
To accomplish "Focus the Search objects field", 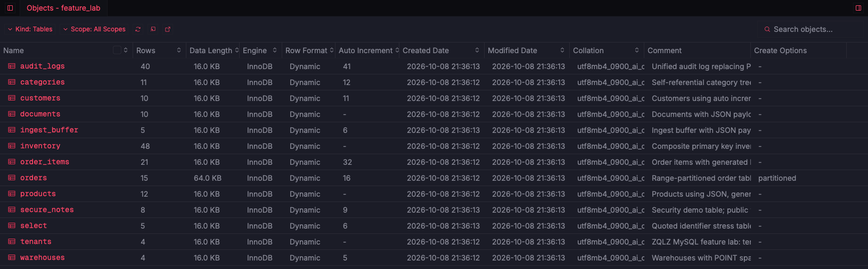I will pyautogui.click(x=812, y=29).
